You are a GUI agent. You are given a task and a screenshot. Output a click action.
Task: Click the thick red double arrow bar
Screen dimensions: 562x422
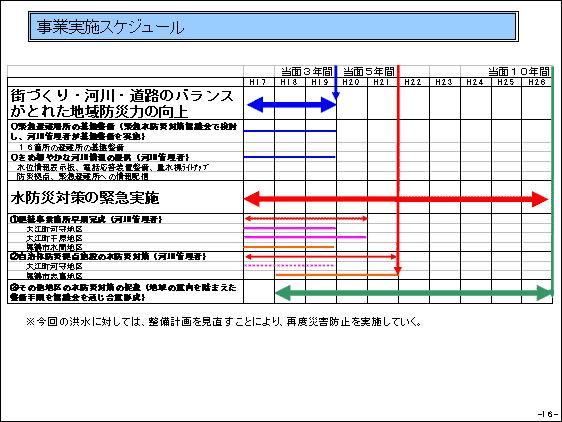tap(396, 199)
